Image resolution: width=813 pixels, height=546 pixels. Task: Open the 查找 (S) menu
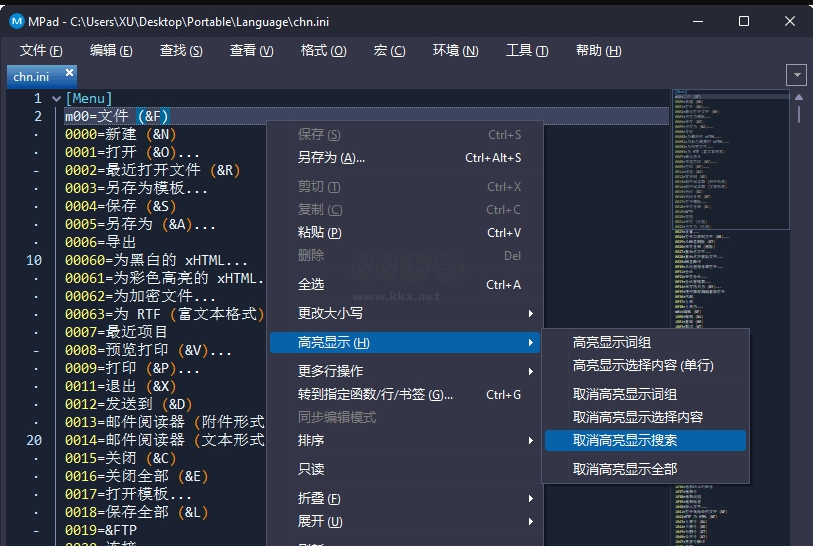click(181, 50)
